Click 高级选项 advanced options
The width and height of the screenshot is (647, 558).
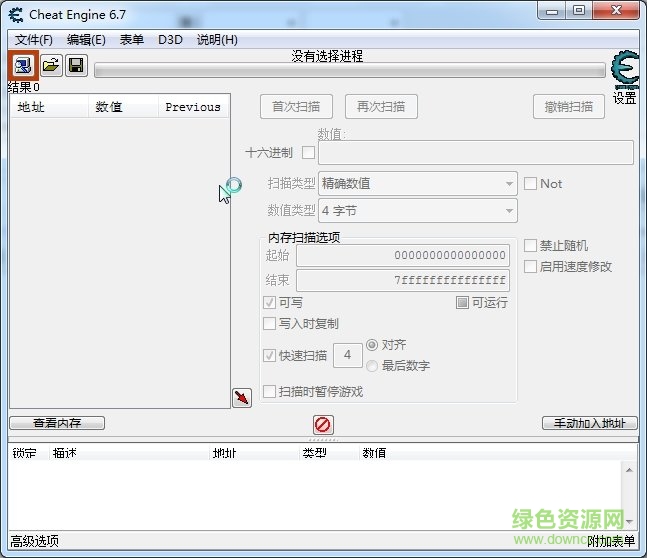click(35, 541)
